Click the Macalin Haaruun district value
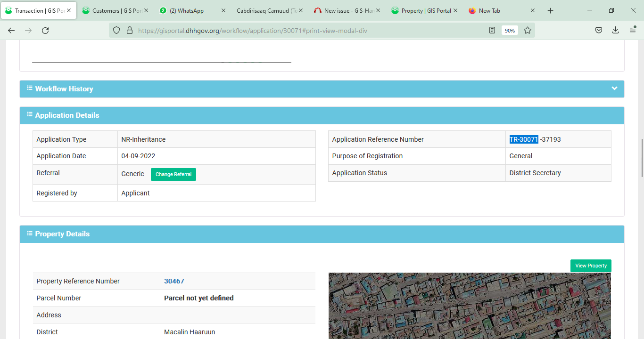The width and height of the screenshot is (644, 339). 190,332
